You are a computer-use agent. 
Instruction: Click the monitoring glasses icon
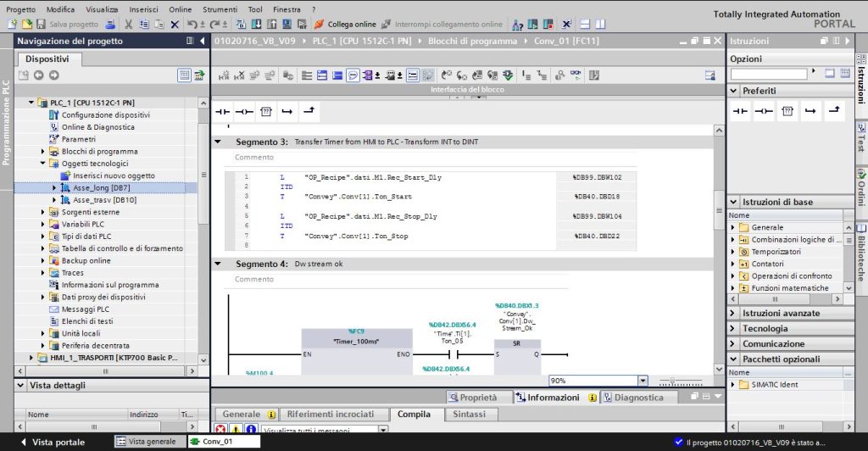click(x=576, y=75)
